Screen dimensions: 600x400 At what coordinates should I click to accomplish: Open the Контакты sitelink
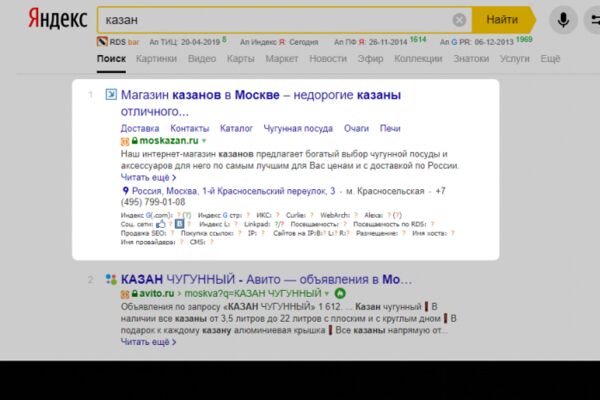(x=189, y=128)
